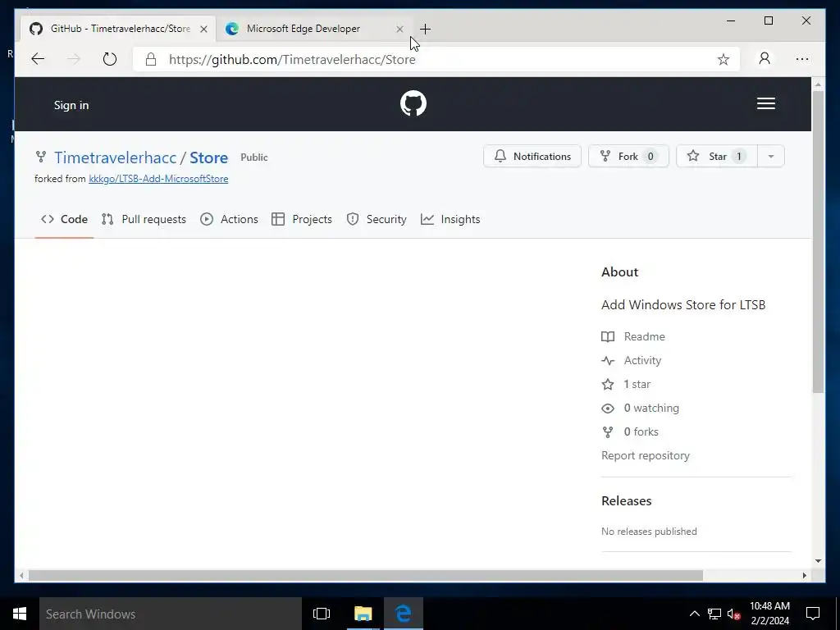Open the browser profile icon

pos(765,58)
